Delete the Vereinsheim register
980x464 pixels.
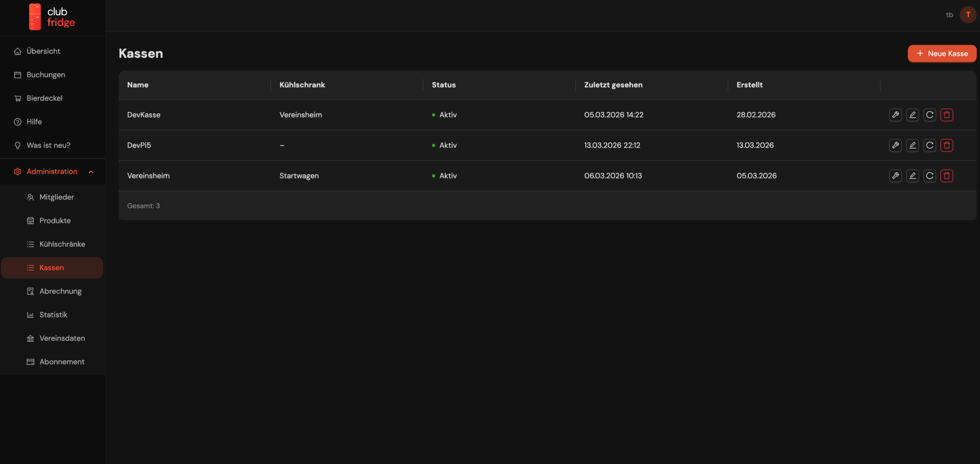pyautogui.click(x=947, y=176)
